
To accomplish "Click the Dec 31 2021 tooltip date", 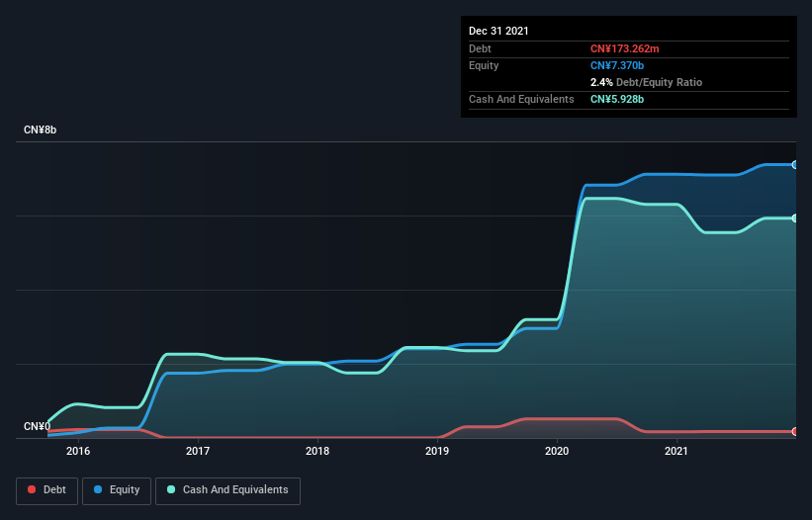I will [x=498, y=31].
